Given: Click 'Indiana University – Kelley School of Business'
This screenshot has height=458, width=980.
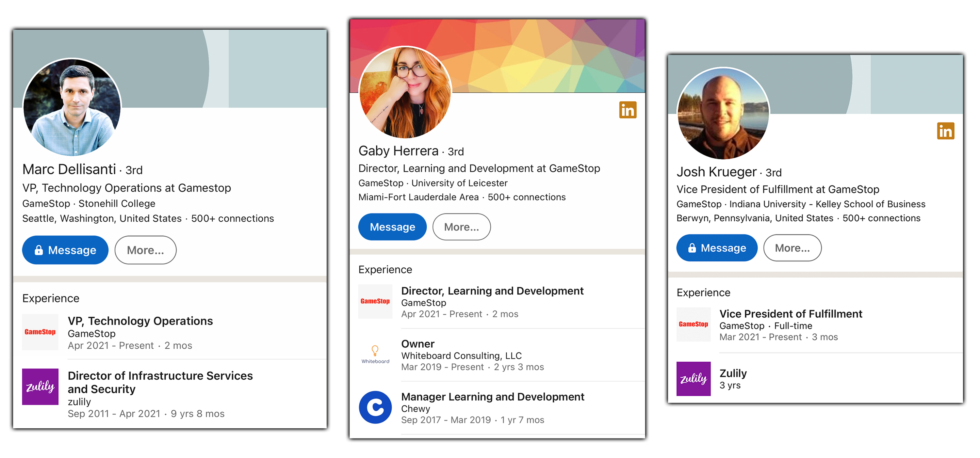Looking at the screenshot, I should click(827, 204).
